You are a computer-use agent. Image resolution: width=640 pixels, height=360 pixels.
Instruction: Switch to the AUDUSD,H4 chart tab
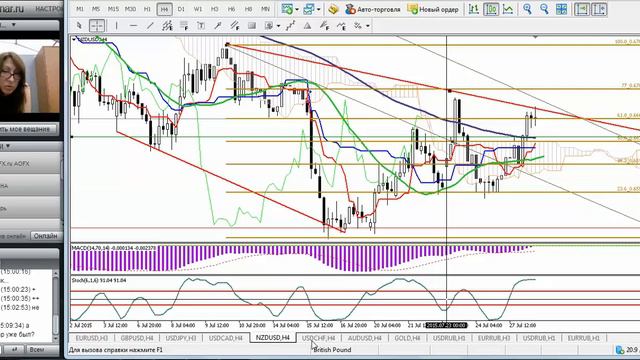coord(364,338)
